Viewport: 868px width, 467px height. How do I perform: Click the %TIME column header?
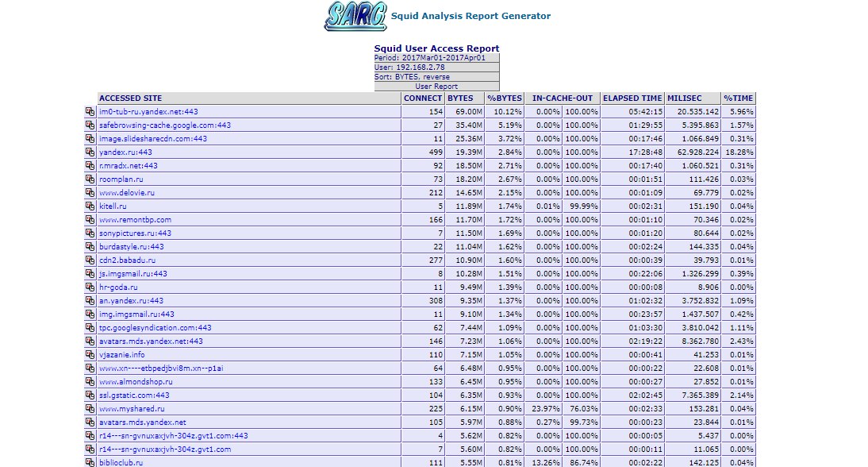point(739,98)
